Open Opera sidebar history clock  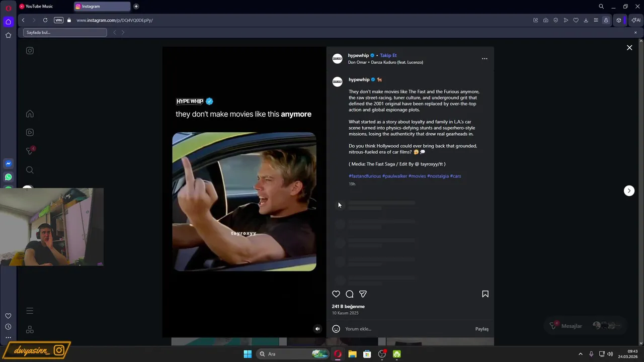pyautogui.click(x=8, y=327)
